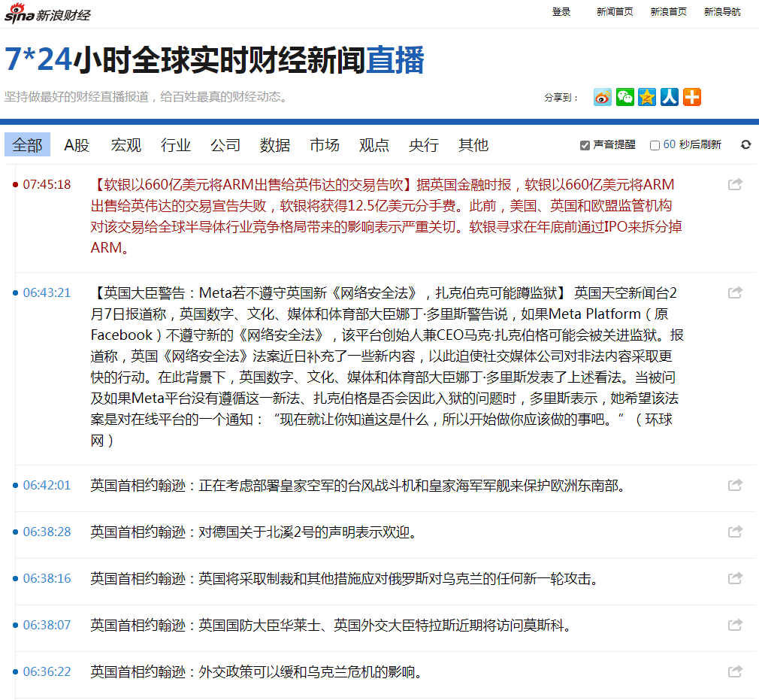Share the 06:42:01 news item
The width and height of the screenshot is (759, 700).
(x=735, y=484)
